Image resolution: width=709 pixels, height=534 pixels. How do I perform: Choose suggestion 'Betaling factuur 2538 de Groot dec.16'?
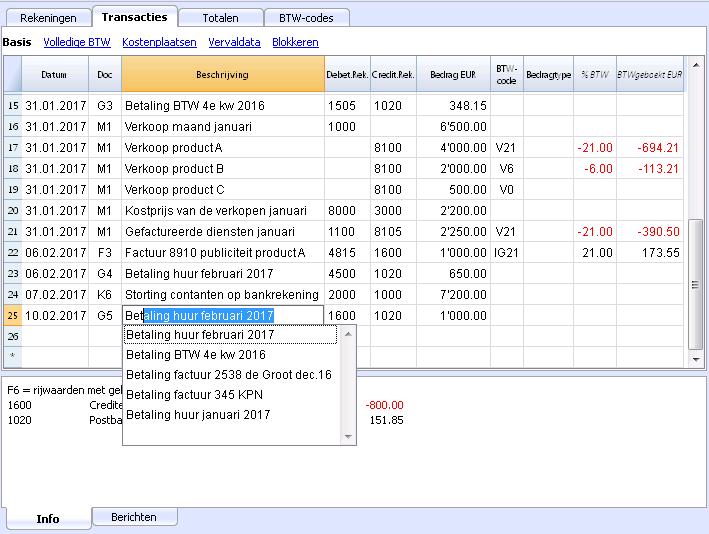coord(232,375)
